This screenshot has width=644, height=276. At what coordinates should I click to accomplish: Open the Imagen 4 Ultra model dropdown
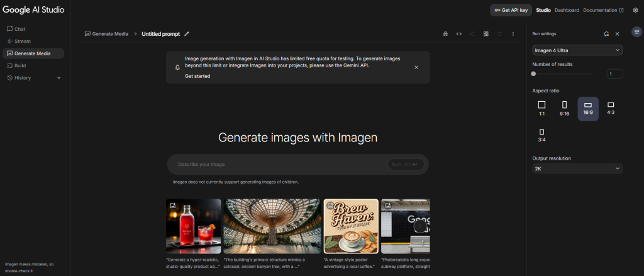click(577, 50)
